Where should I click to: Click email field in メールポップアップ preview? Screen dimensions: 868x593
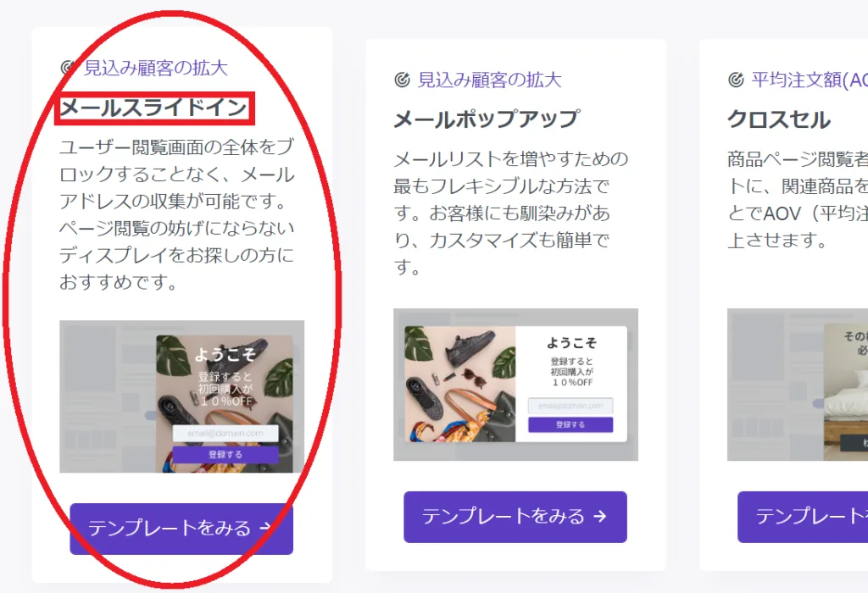570,406
